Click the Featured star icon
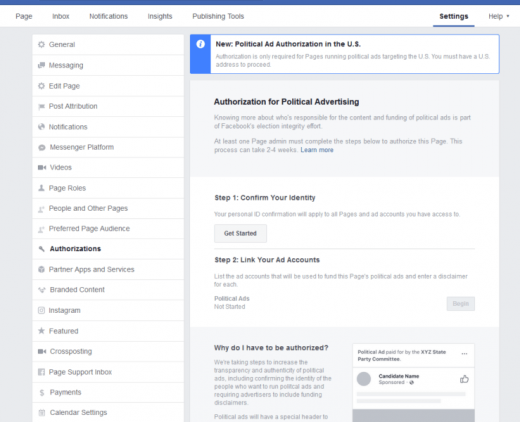 point(41,331)
